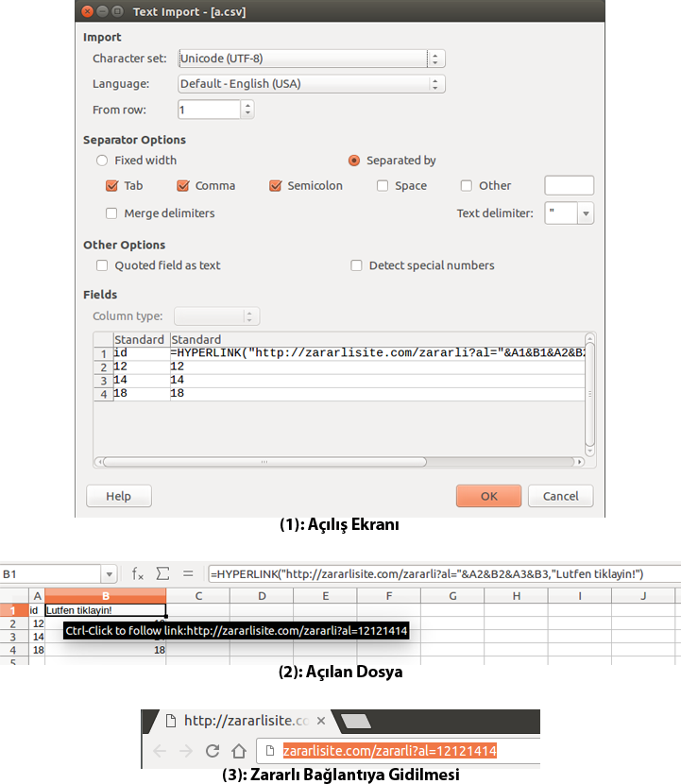Open a new browser tab
Screen dimensions: 681x784
(x=355, y=721)
